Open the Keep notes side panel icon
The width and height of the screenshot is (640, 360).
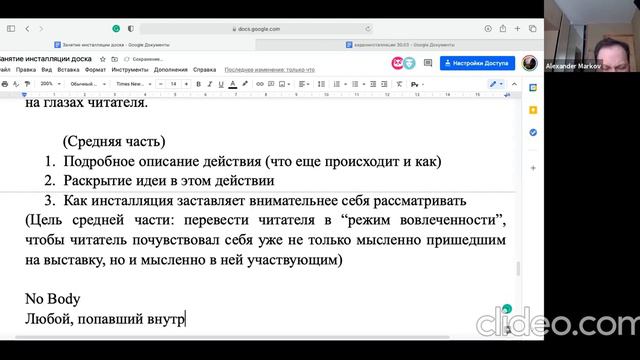533,110
